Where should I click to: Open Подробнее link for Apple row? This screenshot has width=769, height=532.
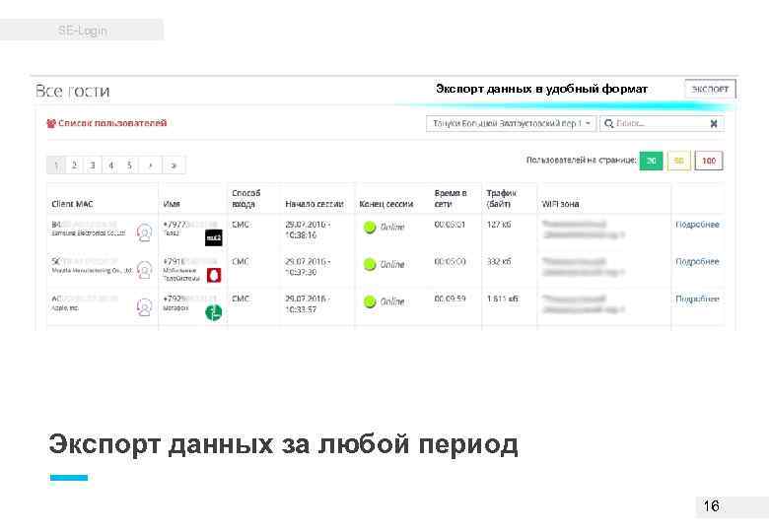(697, 299)
